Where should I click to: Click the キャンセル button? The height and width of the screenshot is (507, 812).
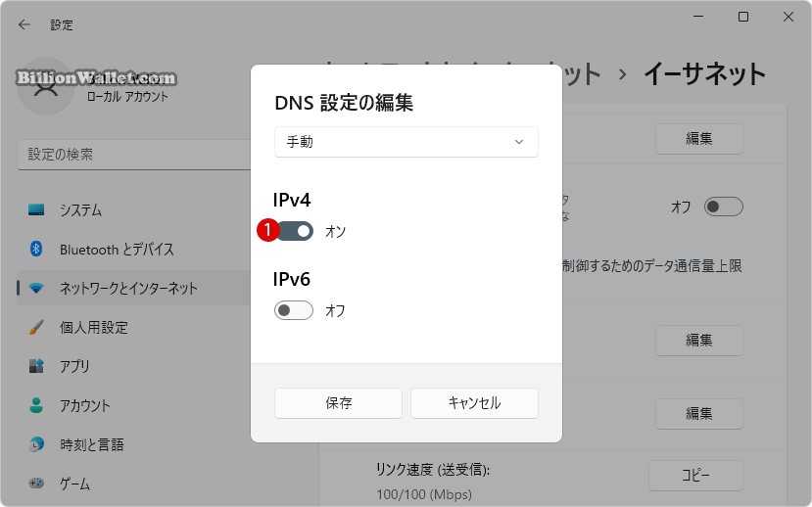tap(474, 403)
